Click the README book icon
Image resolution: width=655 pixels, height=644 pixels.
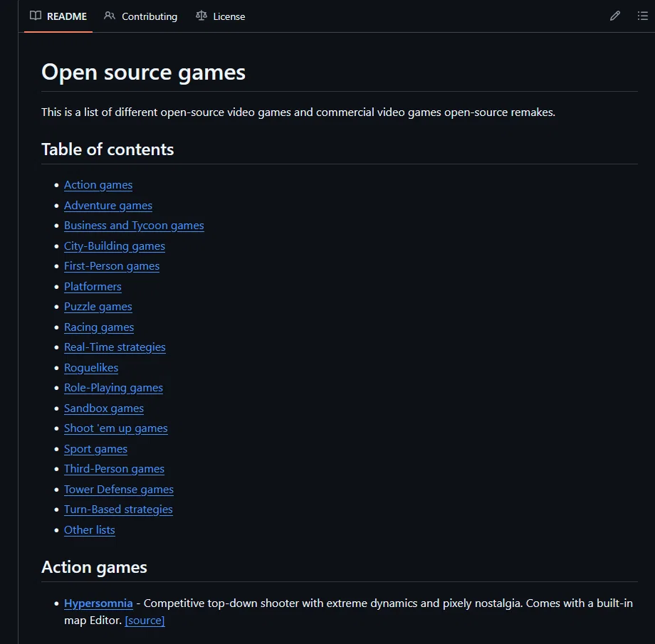coord(36,16)
